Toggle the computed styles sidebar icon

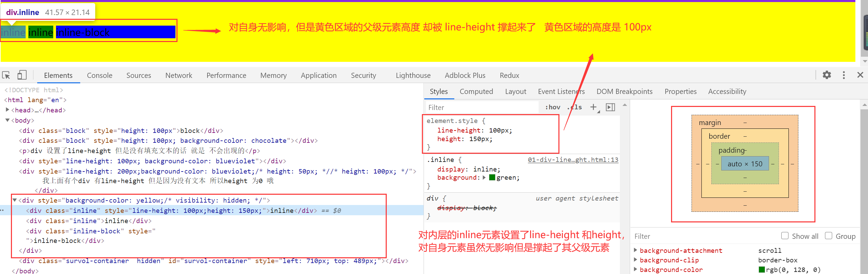pyautogui.click(x=610, y=107)
